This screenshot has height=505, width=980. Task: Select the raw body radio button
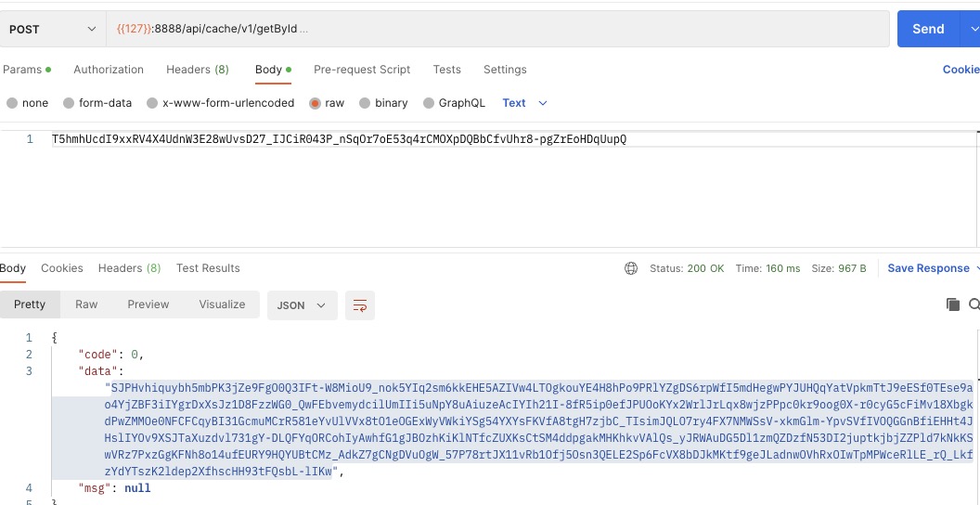coord(316,103)
